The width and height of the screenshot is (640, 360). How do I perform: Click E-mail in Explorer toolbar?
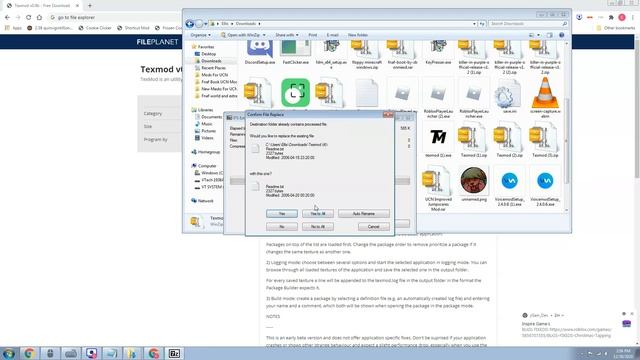point(332,35)
